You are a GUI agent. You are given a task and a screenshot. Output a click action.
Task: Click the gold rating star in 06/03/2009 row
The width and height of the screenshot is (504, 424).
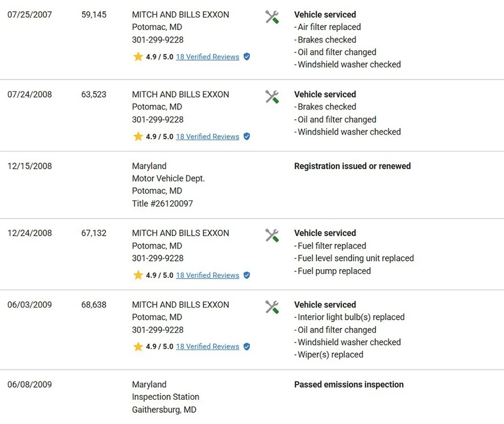(138, 346)
